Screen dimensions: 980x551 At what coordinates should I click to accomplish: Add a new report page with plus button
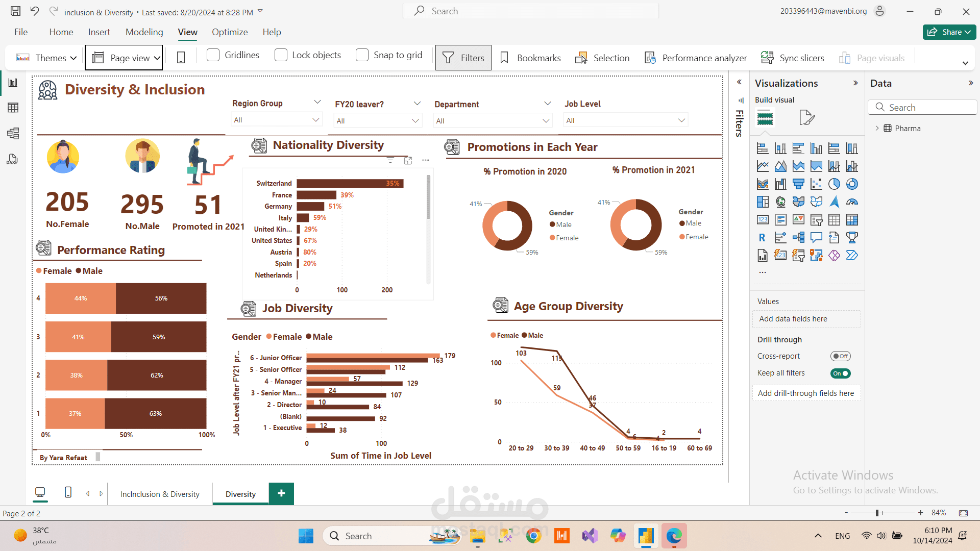[281, 493]
